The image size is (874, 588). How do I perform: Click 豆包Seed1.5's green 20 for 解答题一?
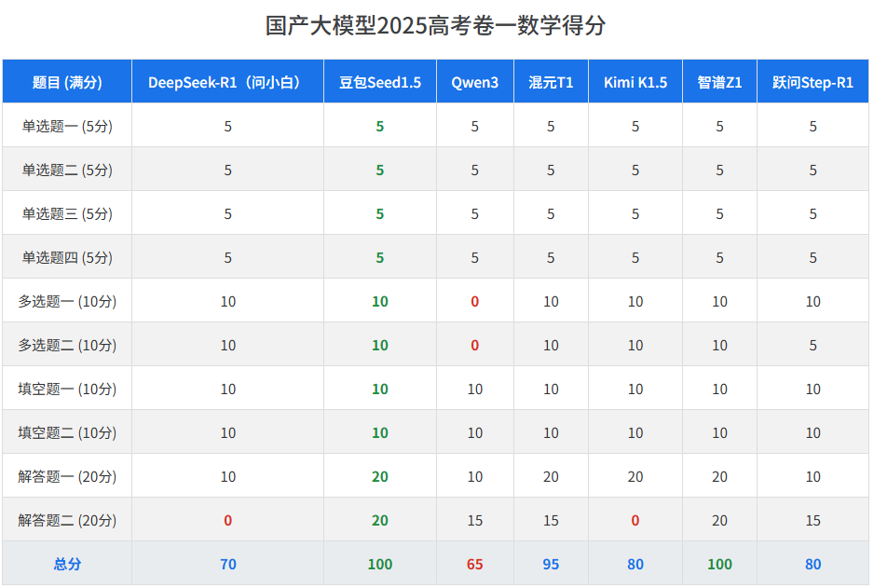(380, 476)
